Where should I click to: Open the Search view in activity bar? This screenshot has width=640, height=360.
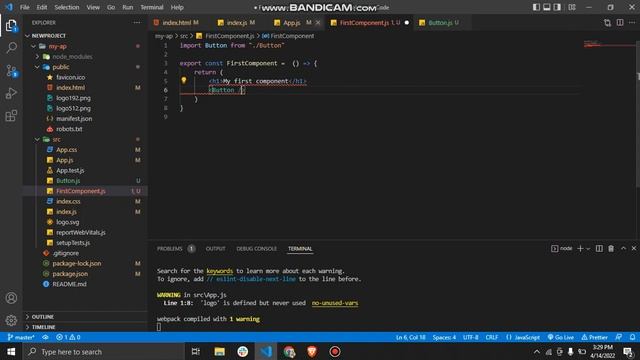click(x=11, y=48)
